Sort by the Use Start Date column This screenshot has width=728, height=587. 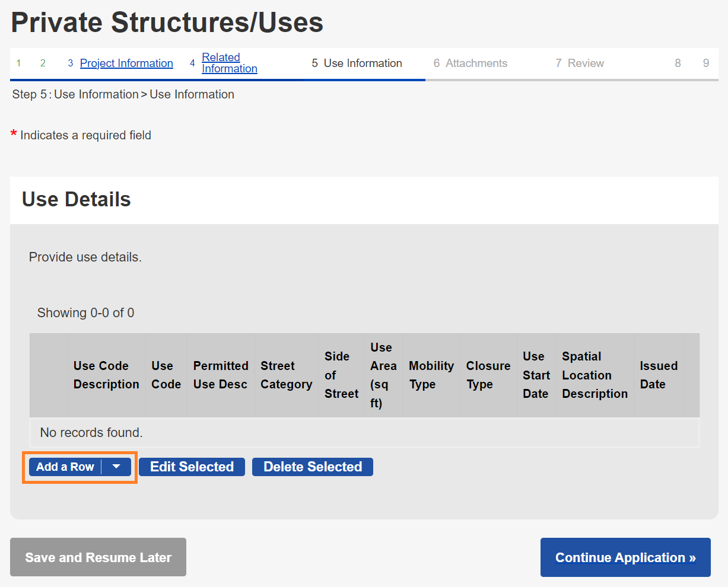point(536,375)
